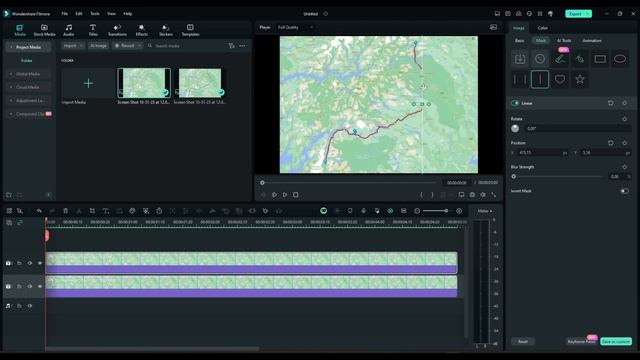The image size is (640, 360).
Task: Open the Import dropdown
Action: 73,46
